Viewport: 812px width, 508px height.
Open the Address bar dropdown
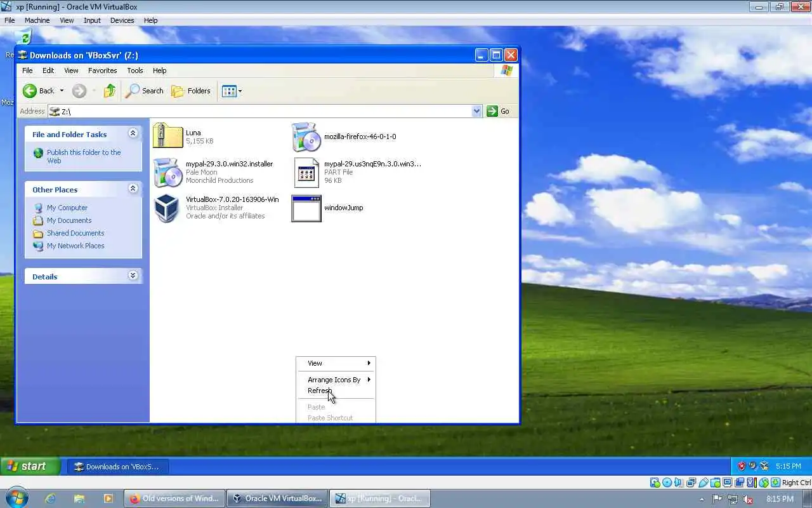477,111
